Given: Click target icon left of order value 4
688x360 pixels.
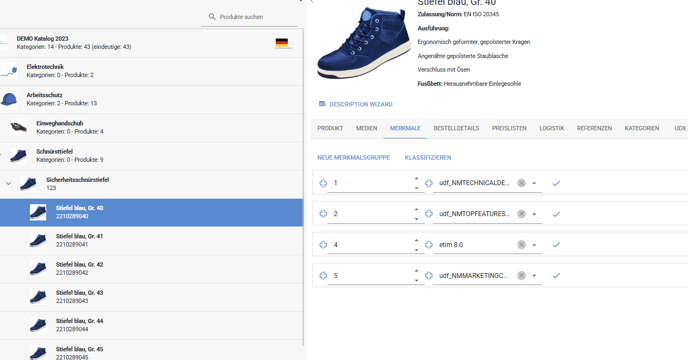Looking at the screenshot, I should [323, 245].
